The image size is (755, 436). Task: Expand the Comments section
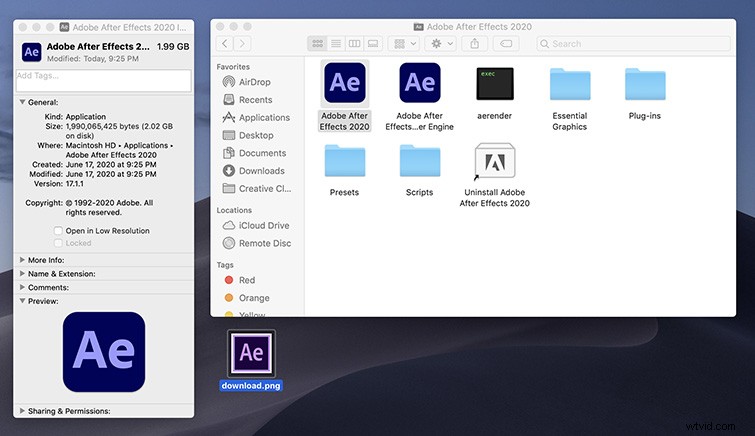click(22, 287)
